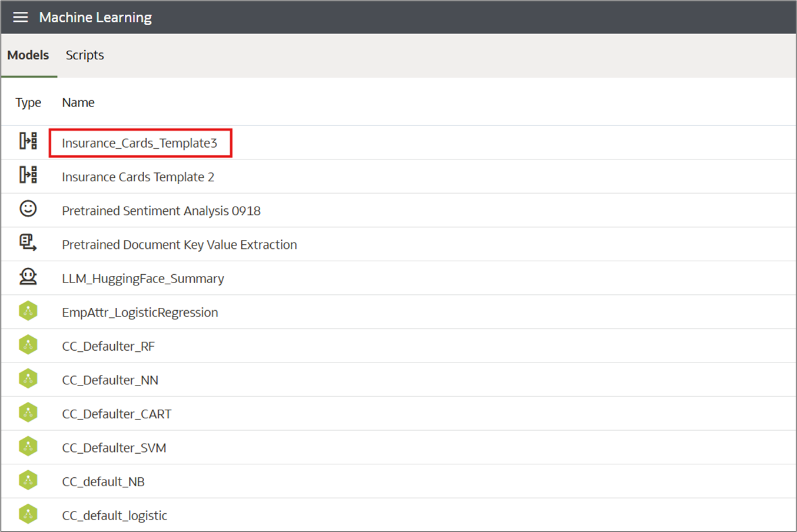This screenshot has width=797, height=532.
Task: Click the Type column header
Action: click(x=28, y=102)
